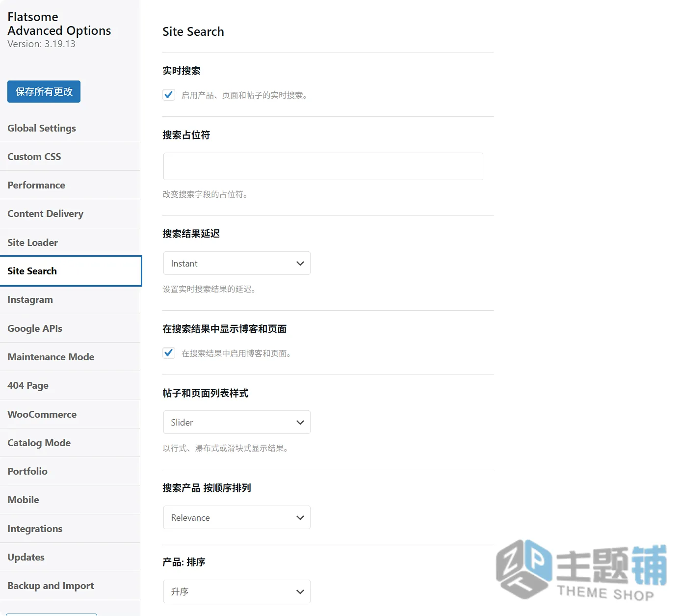
Task: Open the Google APIs tab
Action: coord(70,328)
